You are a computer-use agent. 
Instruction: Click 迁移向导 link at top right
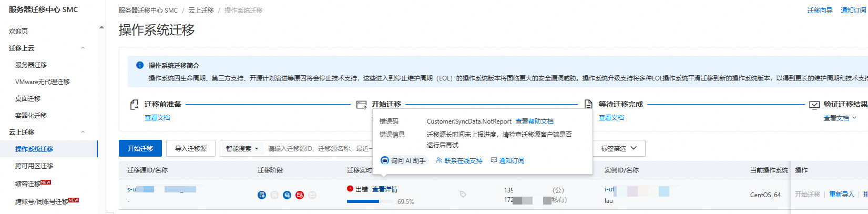tap(820, 10)
